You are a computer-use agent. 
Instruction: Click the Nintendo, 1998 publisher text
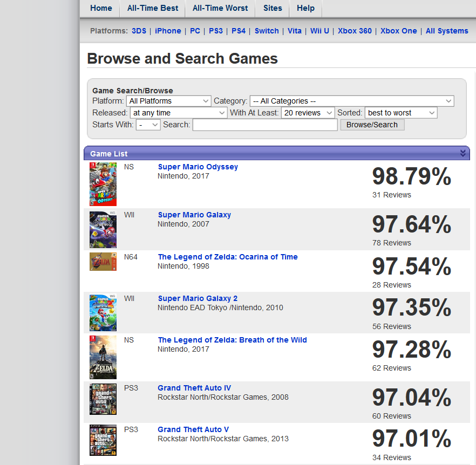coord(183,266)
